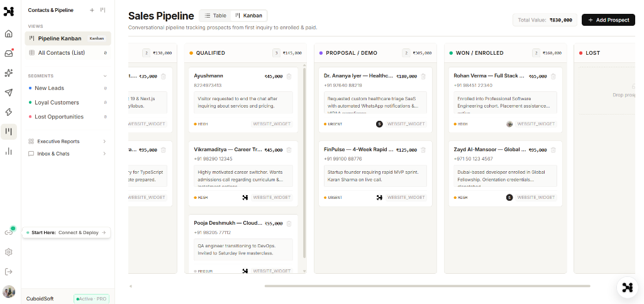Viewport: 644px width, 304px height.
Task: Expand Executive Reports
Action: point(68,142)
